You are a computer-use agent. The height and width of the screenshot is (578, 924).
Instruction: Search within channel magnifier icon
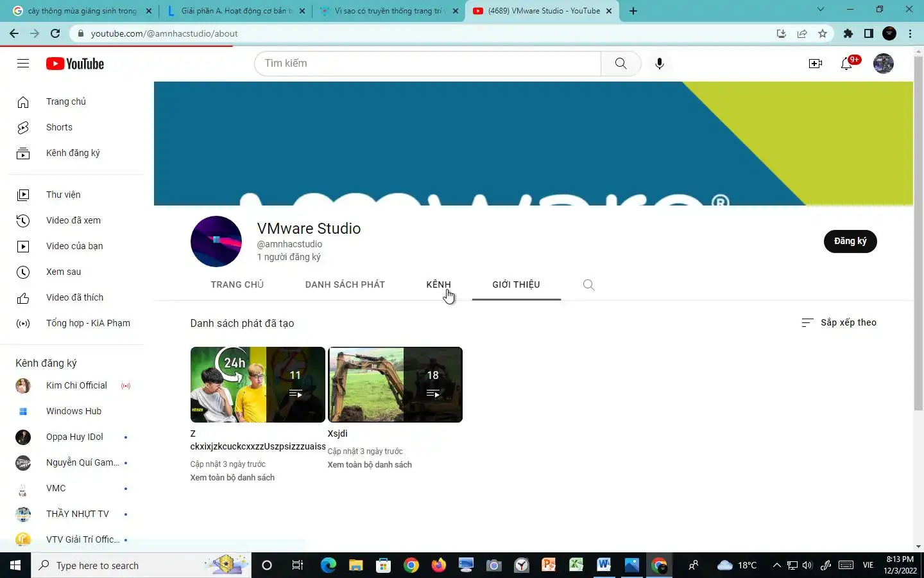(x=588, y=285)
